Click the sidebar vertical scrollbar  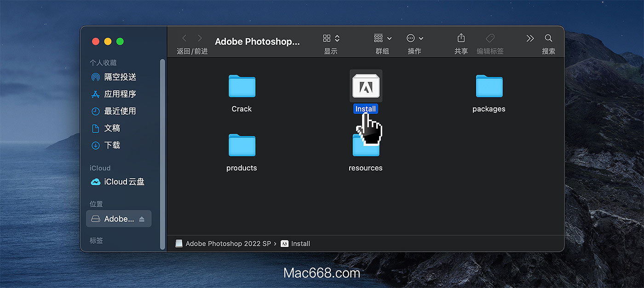point(162,154)
